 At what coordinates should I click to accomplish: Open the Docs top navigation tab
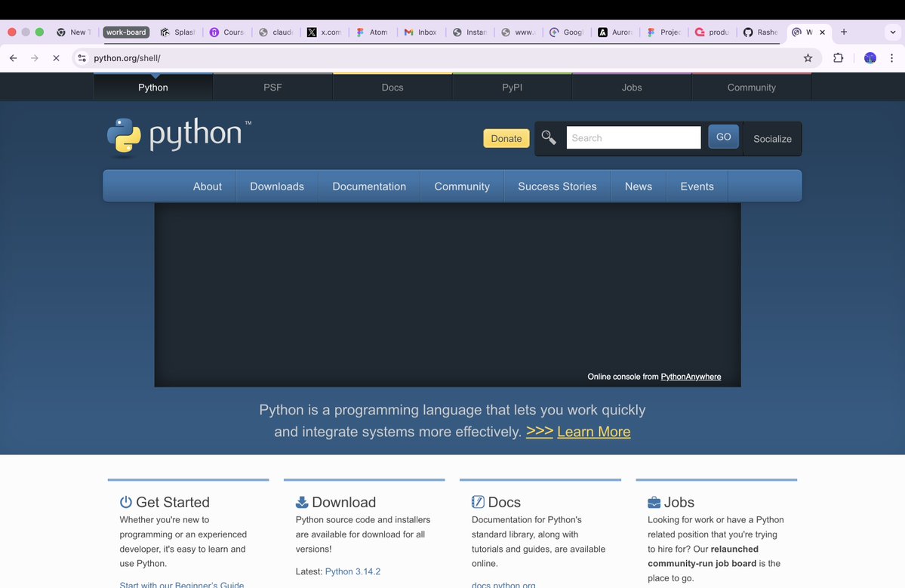392,87
